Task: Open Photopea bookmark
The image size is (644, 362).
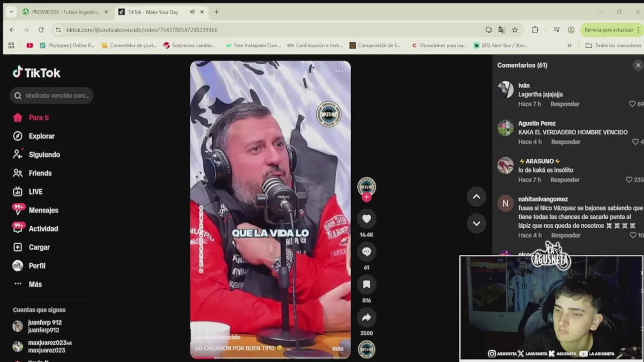Action: coord(67,45)
